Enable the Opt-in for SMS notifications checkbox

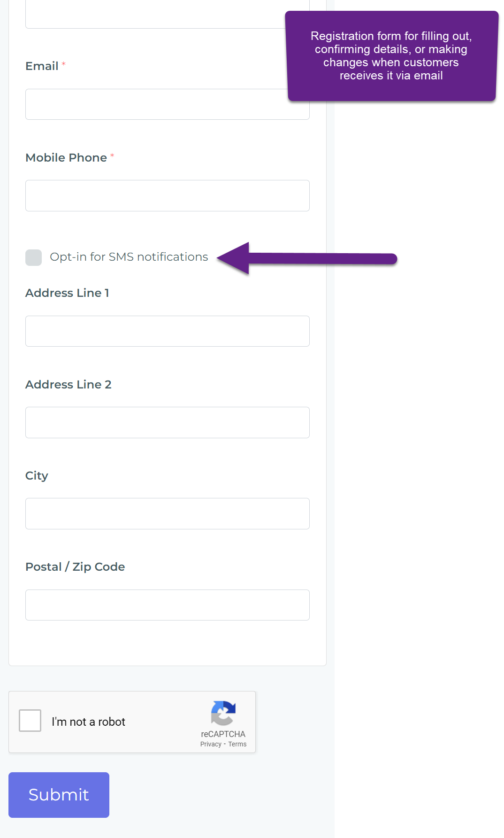point(33,257)
